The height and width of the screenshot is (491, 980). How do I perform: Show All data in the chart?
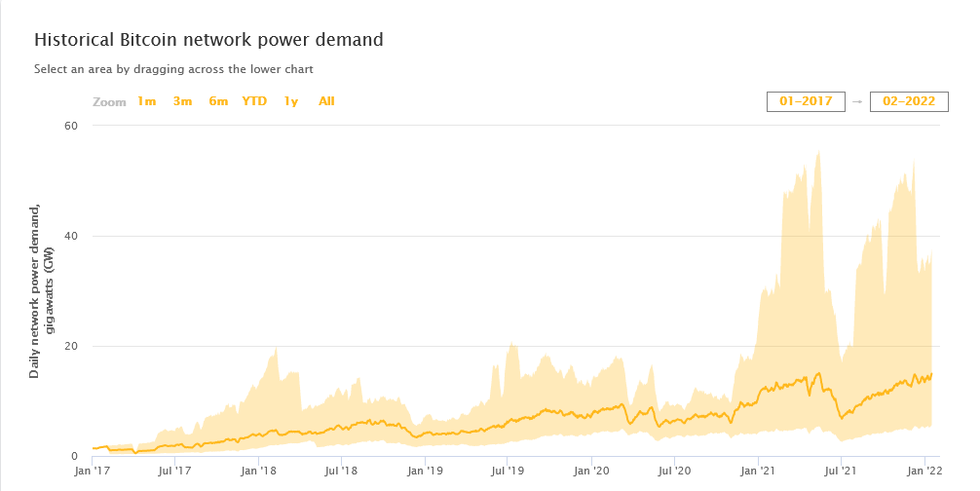[x=327, y=101]
